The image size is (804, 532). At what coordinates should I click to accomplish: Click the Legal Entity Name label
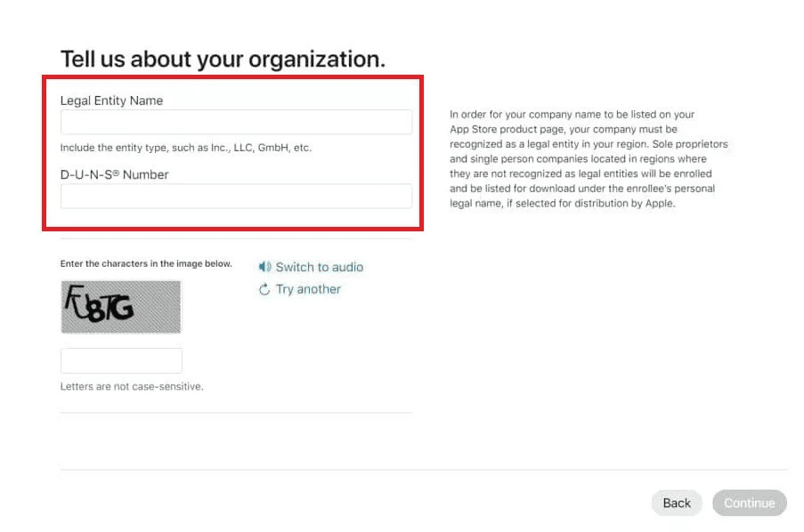111,101
